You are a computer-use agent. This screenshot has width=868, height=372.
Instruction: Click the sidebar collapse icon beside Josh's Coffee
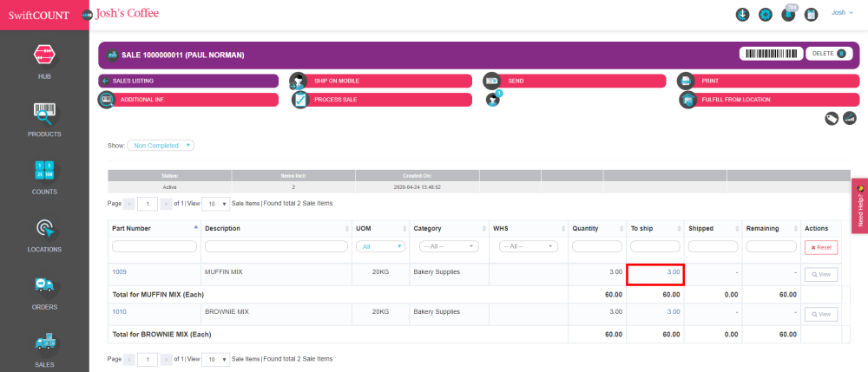(x=88, y=15)
